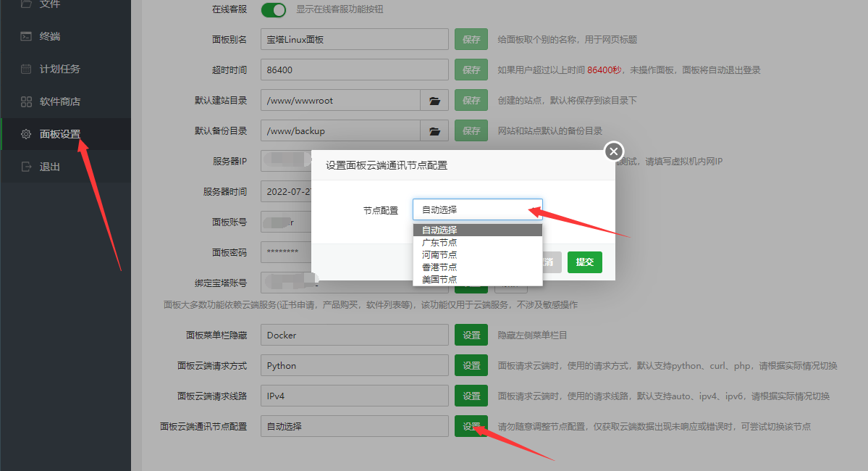Viewport: 868px width, 471px height.
Task: Toggle the 在线客服 customer service switch
Action: (274, 9)
